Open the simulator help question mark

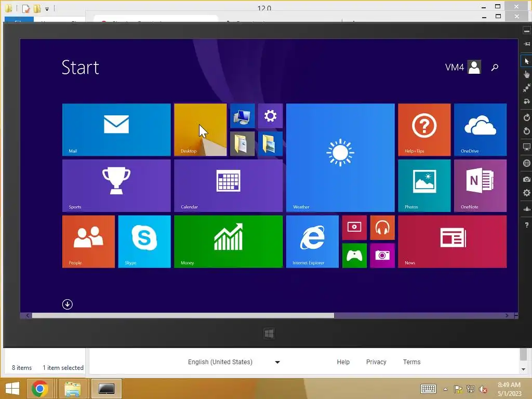pyautogui.click(x=527, y=224)
